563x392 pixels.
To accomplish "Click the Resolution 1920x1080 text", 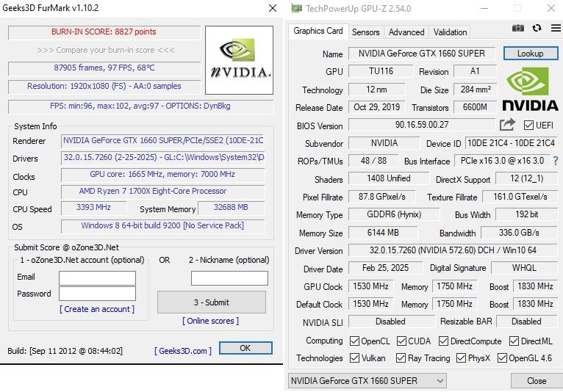I will (x=104, y=86).
